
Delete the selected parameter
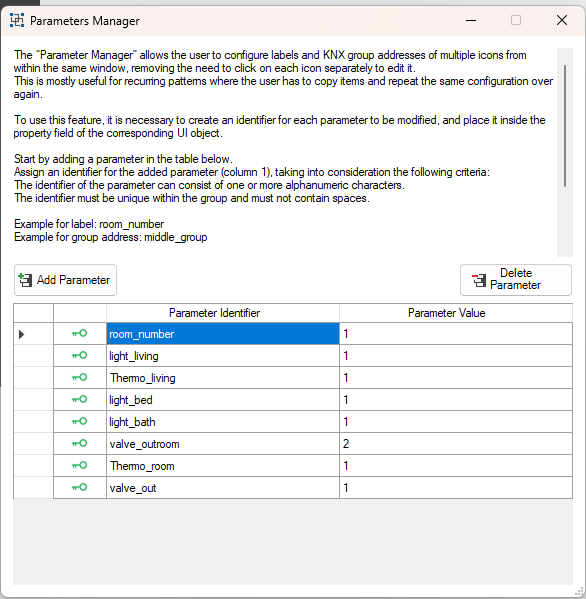pyautogui.click(x=516, y=280)
